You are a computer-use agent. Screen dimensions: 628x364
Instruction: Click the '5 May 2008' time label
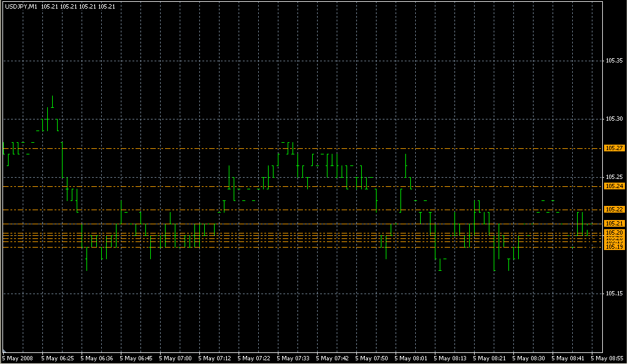pyautogui.click(x=18, y=358)
